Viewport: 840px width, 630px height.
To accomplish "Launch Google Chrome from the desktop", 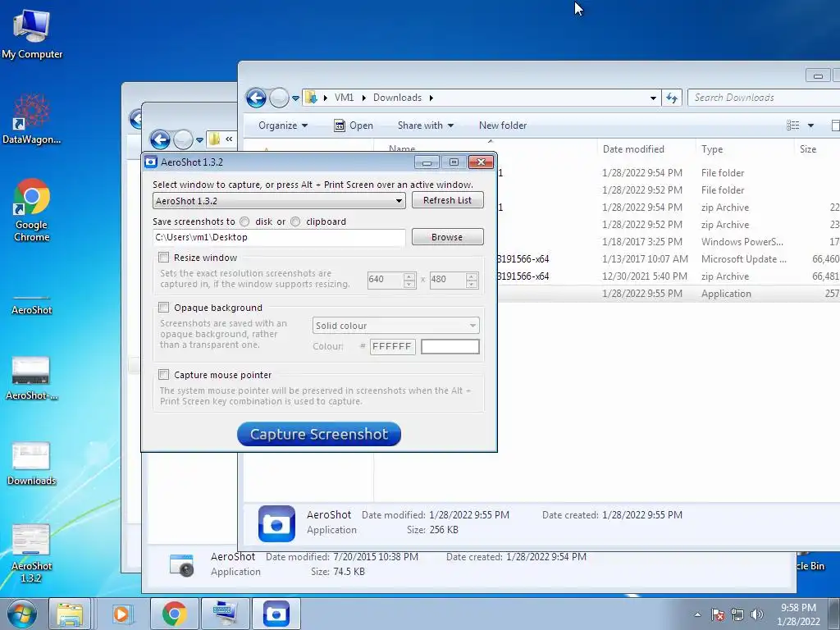I will coord(32,210).
